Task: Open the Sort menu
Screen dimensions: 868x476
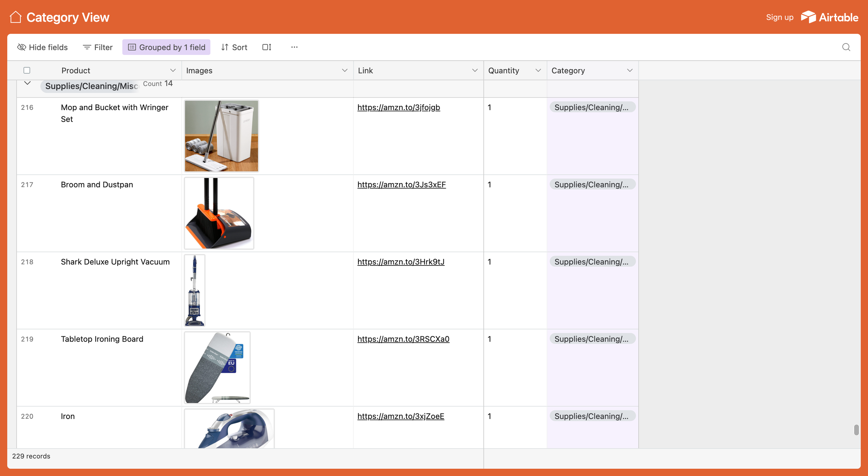Action: click(234, 47)
